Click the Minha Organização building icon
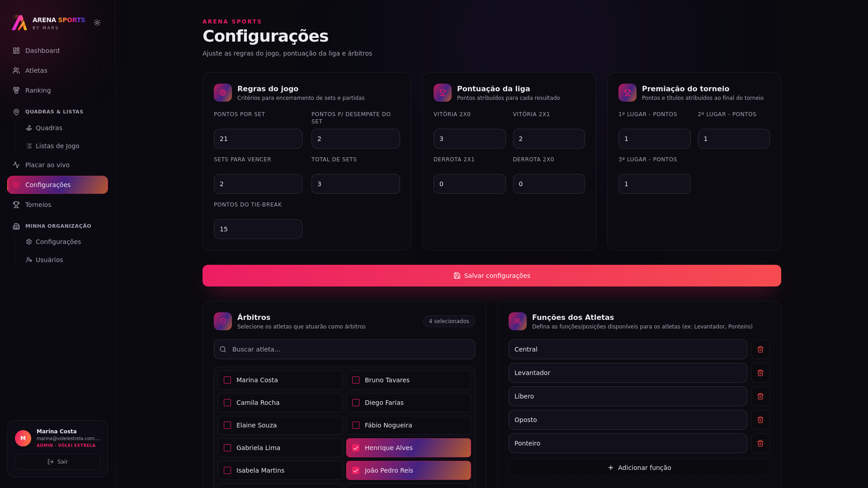 16,226
